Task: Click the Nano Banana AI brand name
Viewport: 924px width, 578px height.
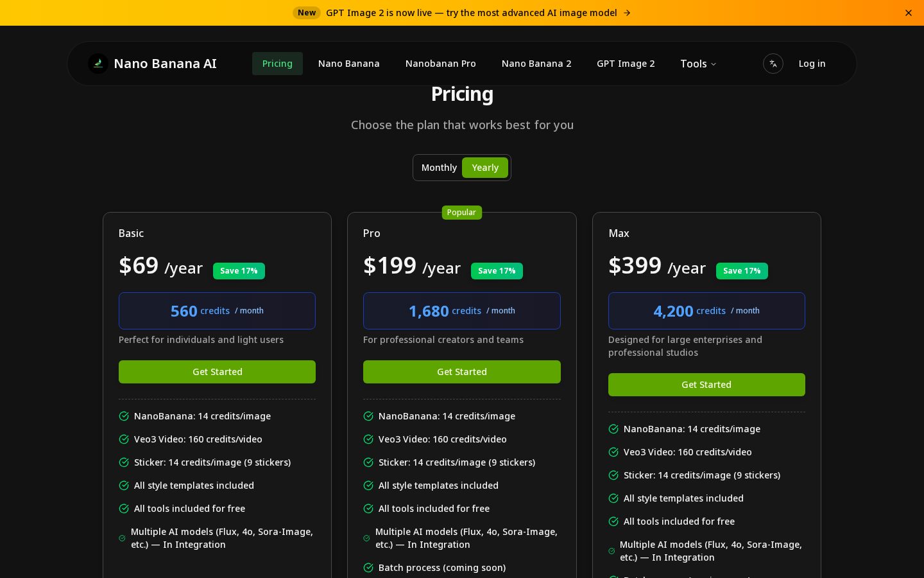Action: (x=165, y=64)
